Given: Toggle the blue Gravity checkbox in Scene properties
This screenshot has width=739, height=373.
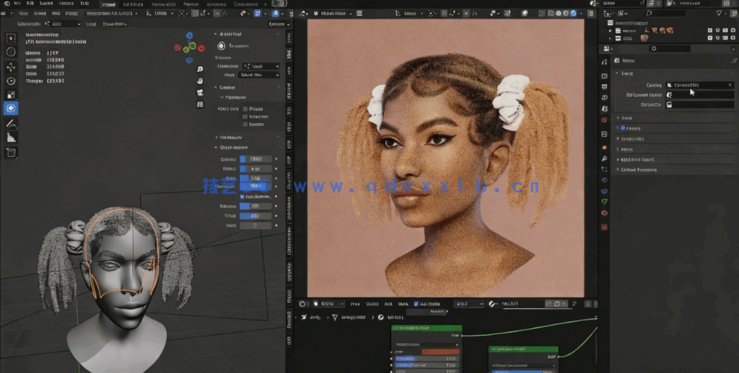Looking at the screenshot, I should (623, 128).
